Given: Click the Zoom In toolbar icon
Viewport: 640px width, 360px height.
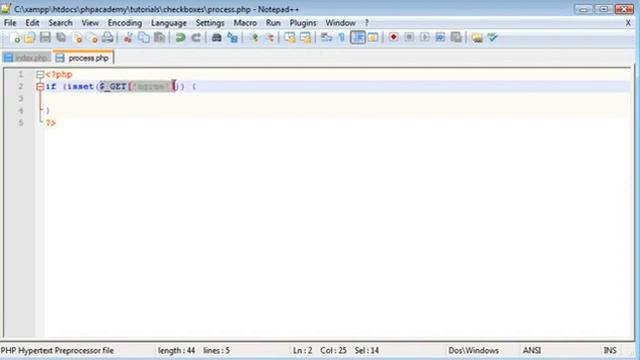Looking at the screenshot, I should click(x=254, y=38).
